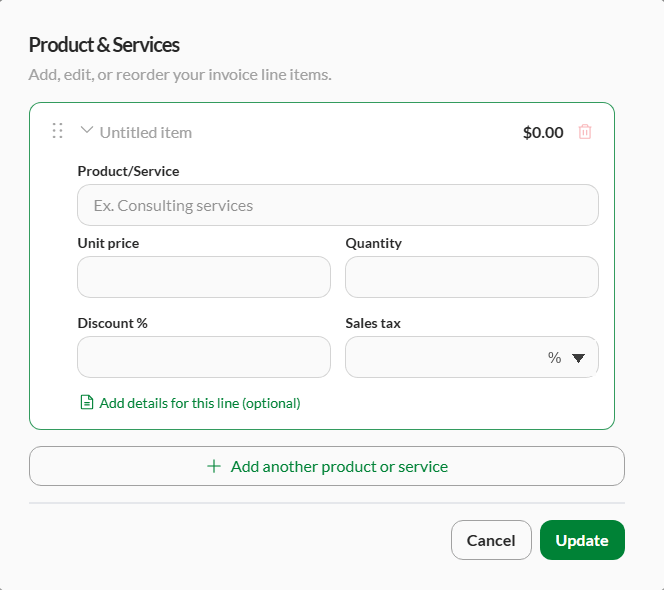This screenshot has height=590, width=664.
Task: Click the Product/Service input field
Action: coord(338,205)
